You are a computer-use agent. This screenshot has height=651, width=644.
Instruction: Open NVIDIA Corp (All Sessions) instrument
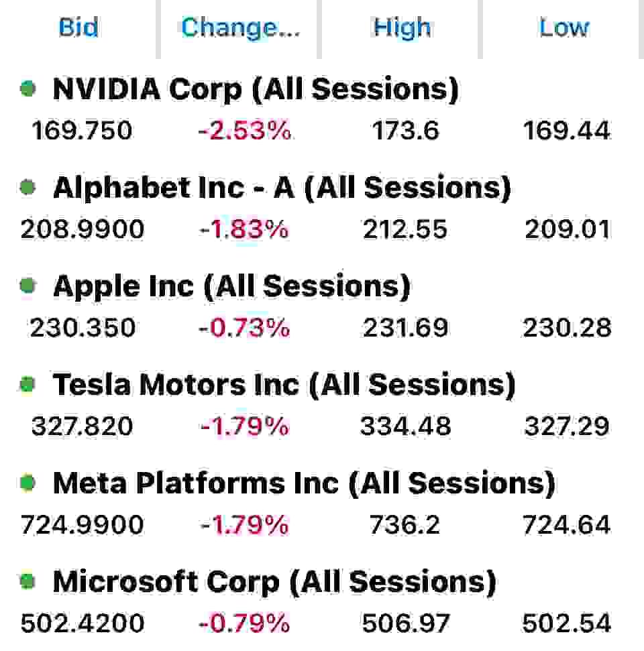coord(256,89)
